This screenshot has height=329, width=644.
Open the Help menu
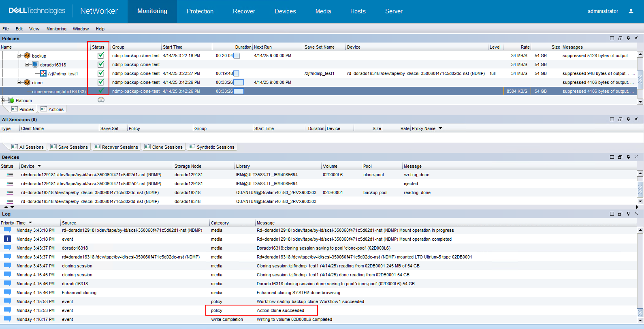click(100, 29)
